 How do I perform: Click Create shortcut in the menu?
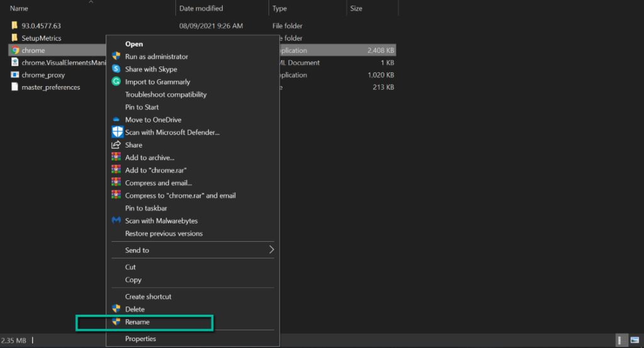[148, 296]
